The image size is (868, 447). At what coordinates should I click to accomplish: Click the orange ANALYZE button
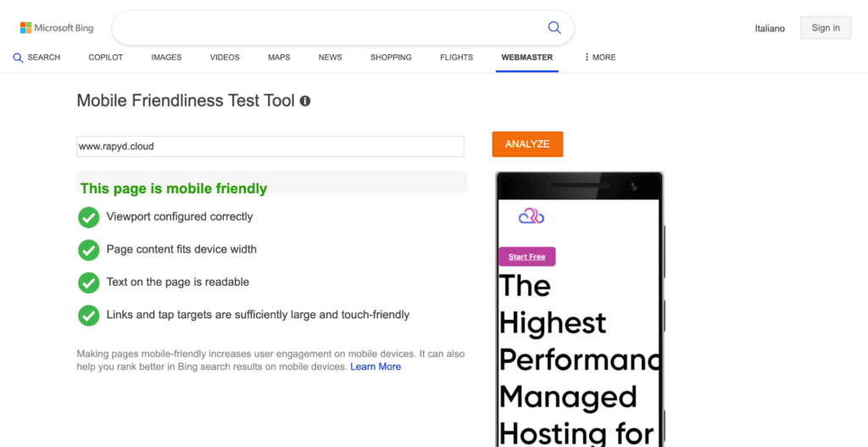click(x=527, y=144)
